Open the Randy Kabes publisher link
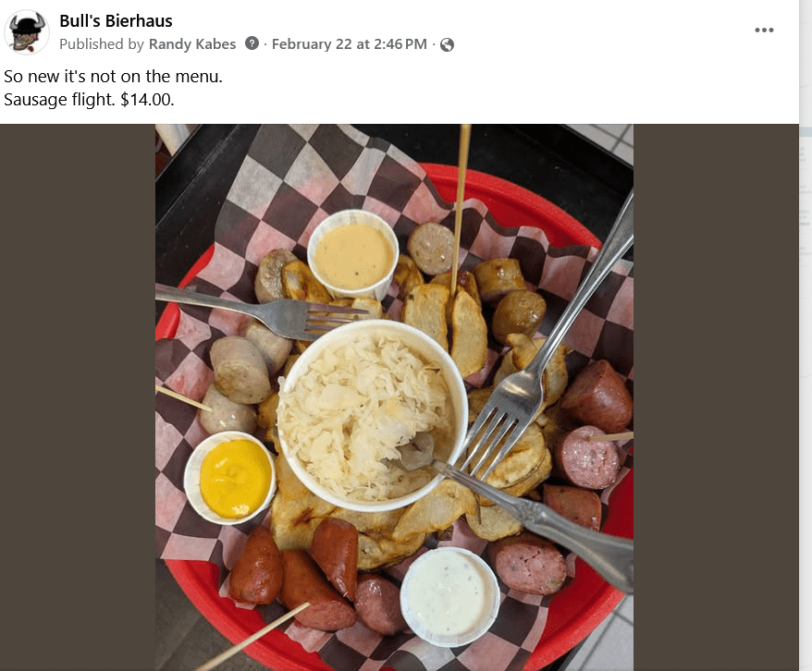 pyautogui.click(x=192, y=44)
